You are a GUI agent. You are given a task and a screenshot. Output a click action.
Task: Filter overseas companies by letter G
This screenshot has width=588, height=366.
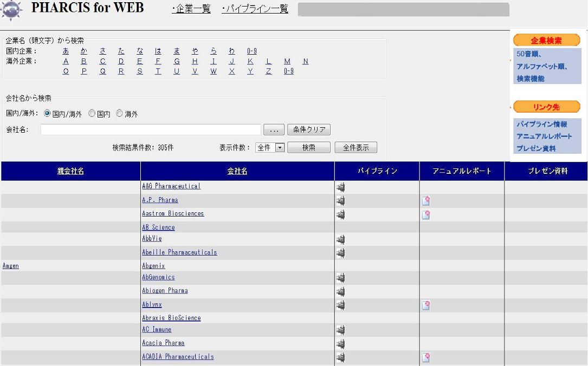[177, 61]
